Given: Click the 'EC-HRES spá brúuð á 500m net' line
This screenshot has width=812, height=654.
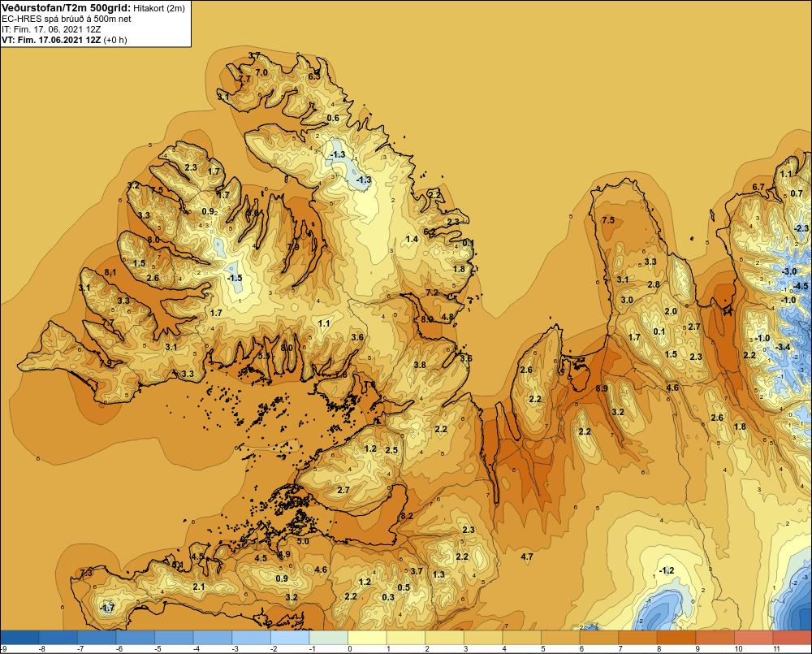Looking at the screenshot, I should [67, 19].
